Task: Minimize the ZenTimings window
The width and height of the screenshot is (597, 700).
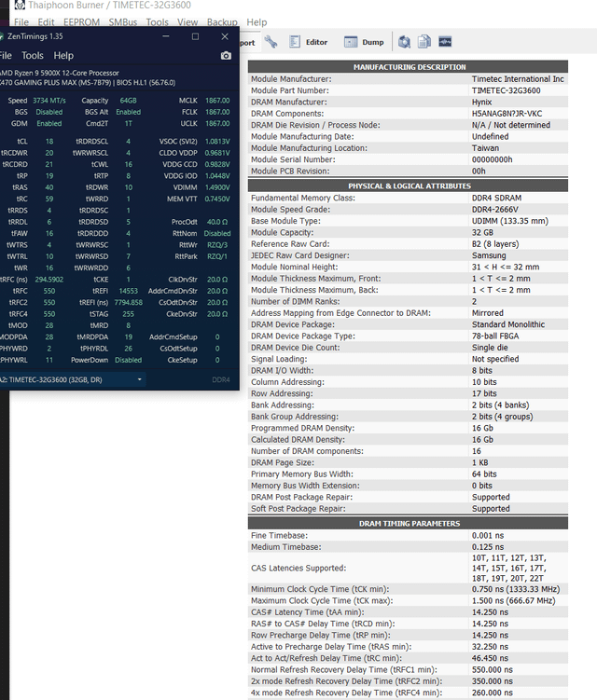Action: [166, 36]
